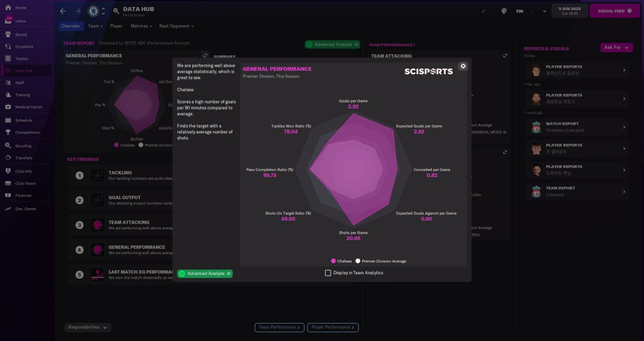The height and width of the screenshot is (341, 644).
Task: Click Shots per Game value 20.66
Action: [353, 238]
